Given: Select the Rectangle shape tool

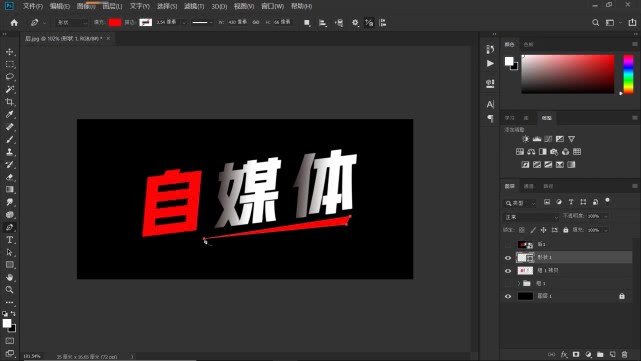Looking at the screenshot, I should 10,265.
